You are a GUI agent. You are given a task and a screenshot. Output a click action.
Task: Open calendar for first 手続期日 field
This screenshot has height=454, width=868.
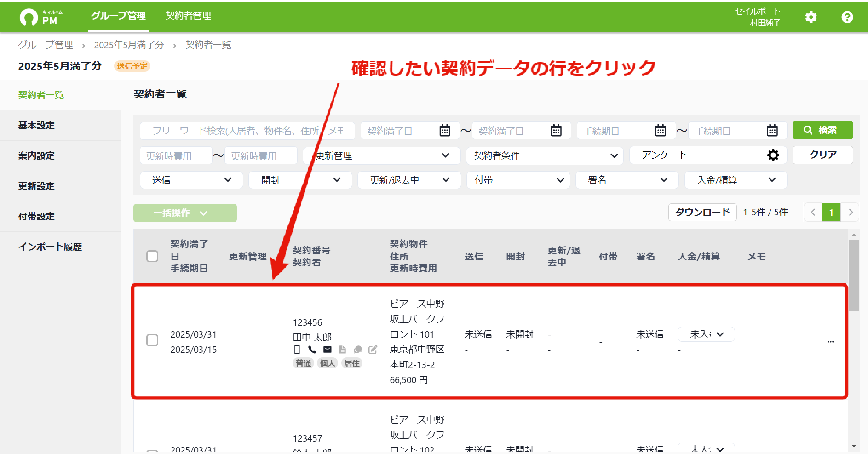(x=661, y=131)
